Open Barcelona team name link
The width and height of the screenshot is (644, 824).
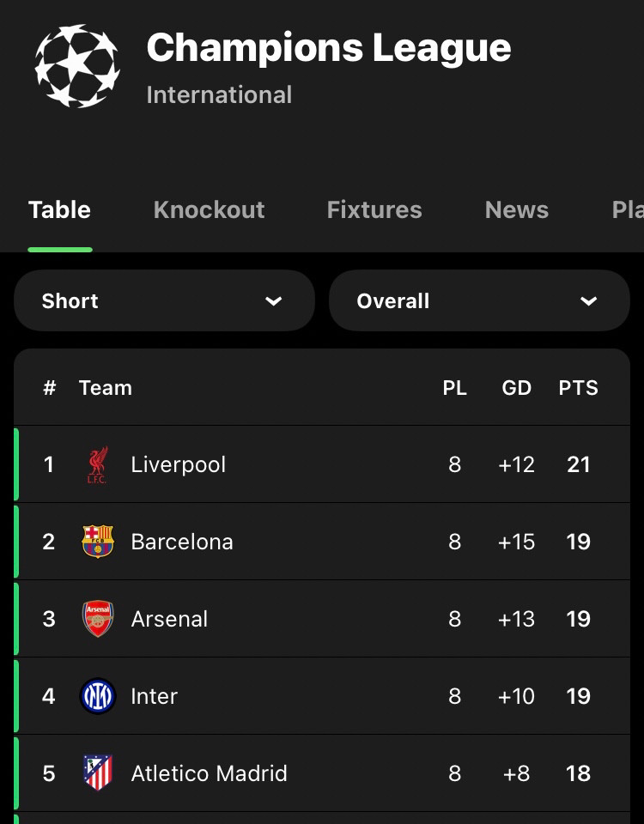coord(182,542)
